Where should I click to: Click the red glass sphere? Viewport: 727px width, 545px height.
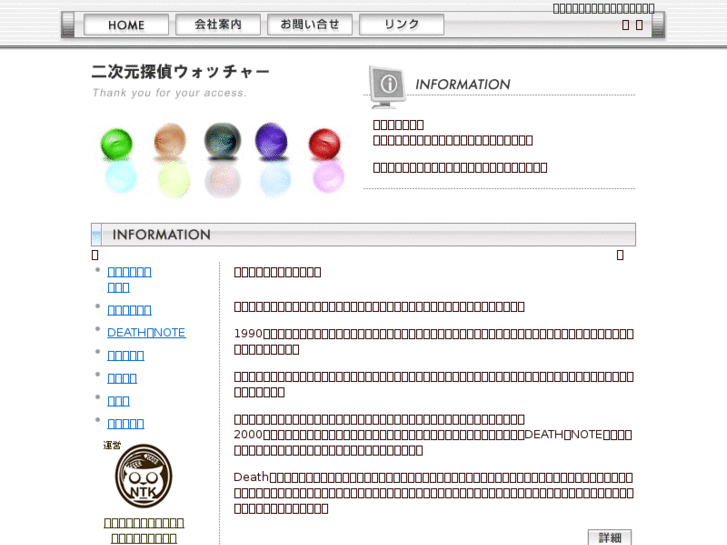point(325,144)
